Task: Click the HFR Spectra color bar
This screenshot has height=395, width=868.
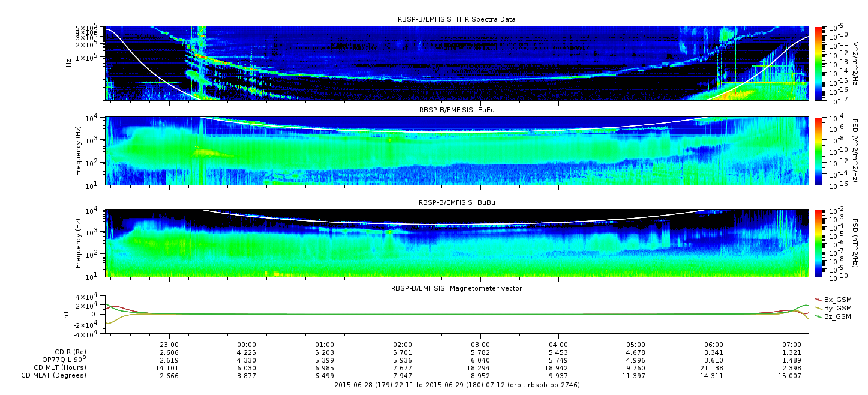Action: point(819,63)
